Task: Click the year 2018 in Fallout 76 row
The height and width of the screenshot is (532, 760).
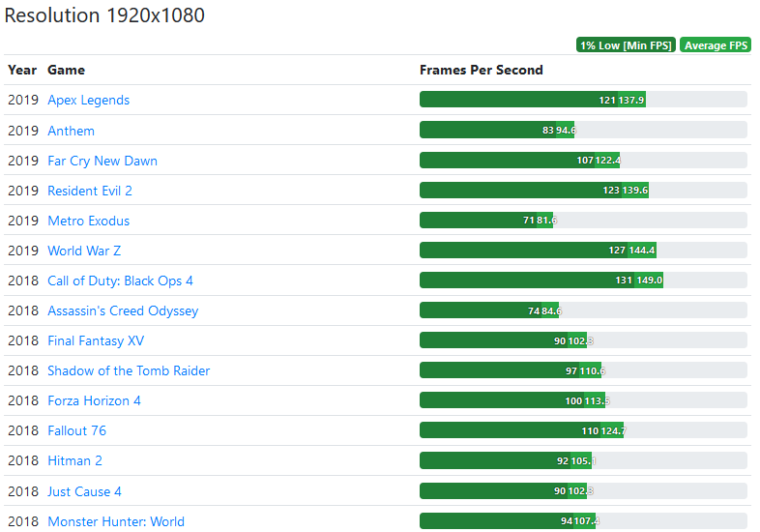Action: pyautogui.click(x=23, y=430)
